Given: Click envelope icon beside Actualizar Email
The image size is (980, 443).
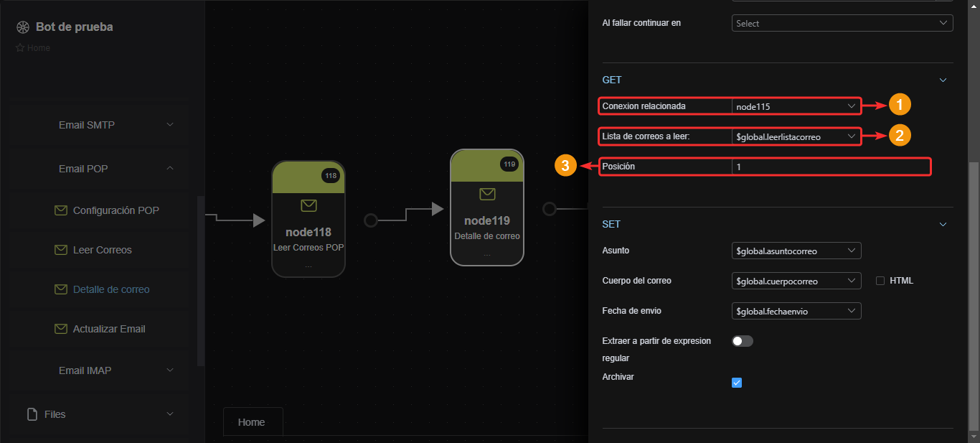Looking at the screenshot, I should pyautogui.click(x=61, y=329).
